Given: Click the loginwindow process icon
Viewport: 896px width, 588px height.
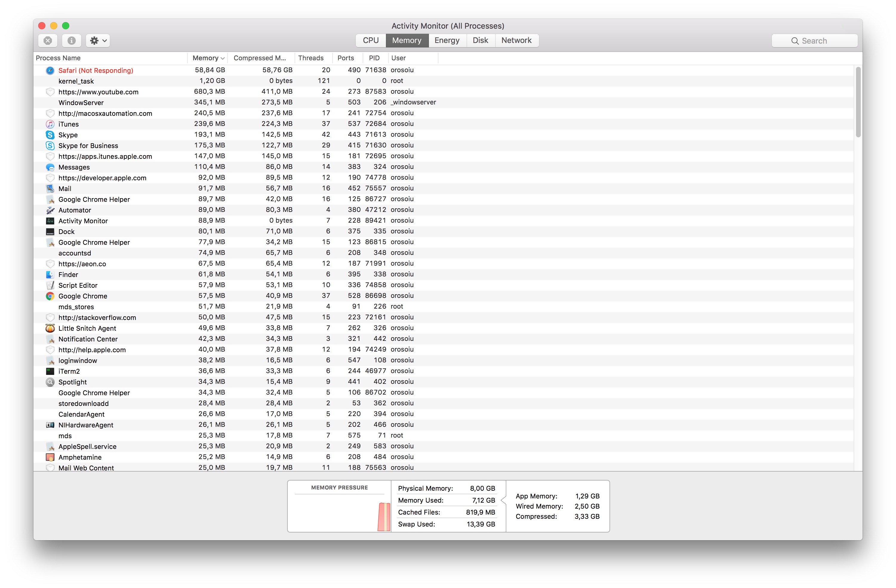Looking at the screenshot, I should pyautogui.click(x=50, y=361).
